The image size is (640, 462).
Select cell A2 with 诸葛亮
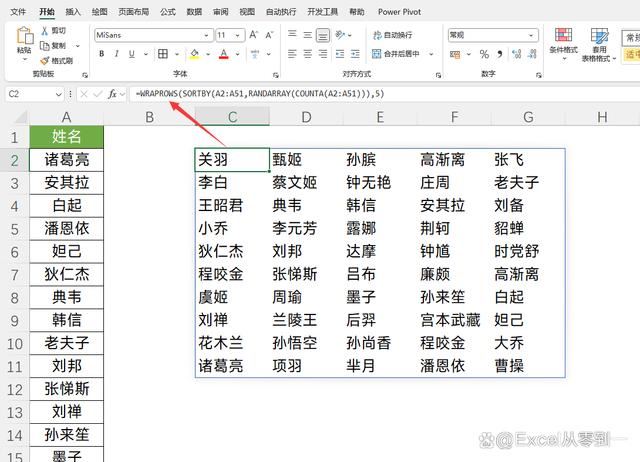(66, 160)
